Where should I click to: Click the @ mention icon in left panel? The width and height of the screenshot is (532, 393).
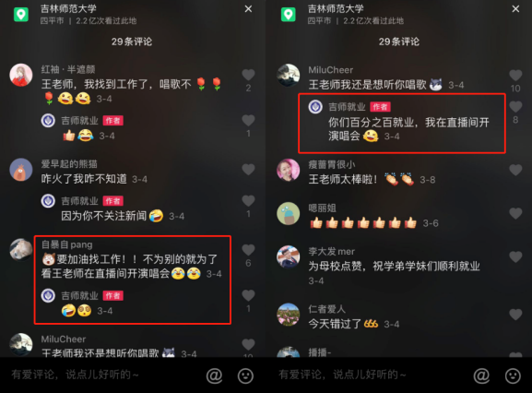[215, 375]
